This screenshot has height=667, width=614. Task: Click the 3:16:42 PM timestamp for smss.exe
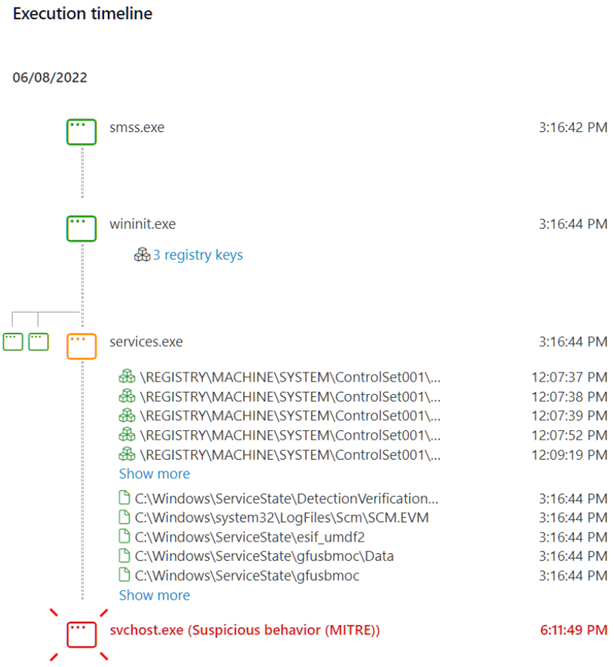click(x=573, y=127)
